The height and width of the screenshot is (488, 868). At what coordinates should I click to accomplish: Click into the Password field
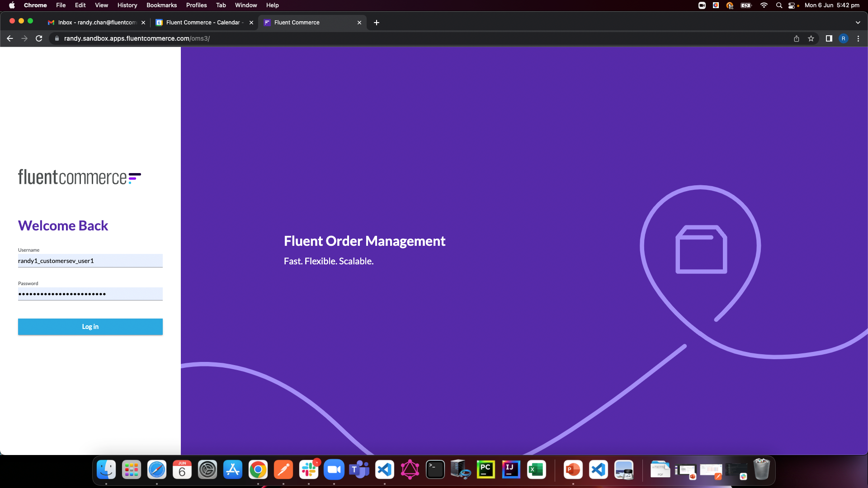pos(90,294)
